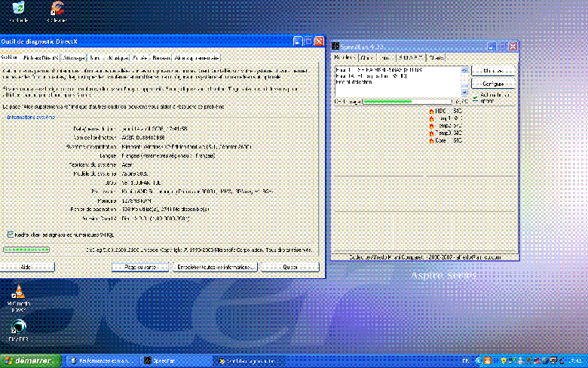
Task: Switch to Outil de diagnostic taskbar button
Action: (251, 361)
